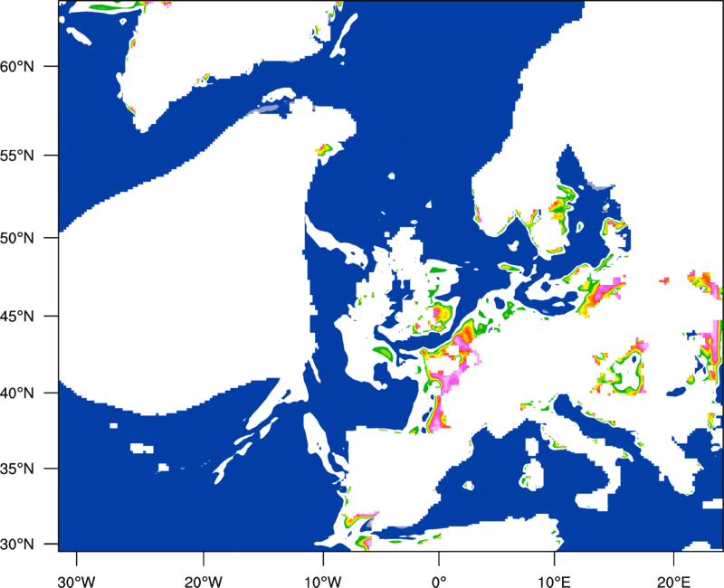
Task: Click the tick mark above 10°E
Action: [x=554, y=558]
